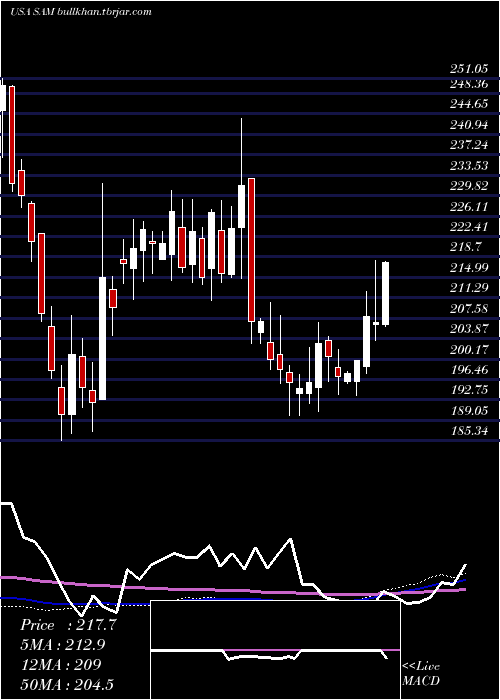Click the 200.17 price axis label
500x700 pixels.
(468, 349)
